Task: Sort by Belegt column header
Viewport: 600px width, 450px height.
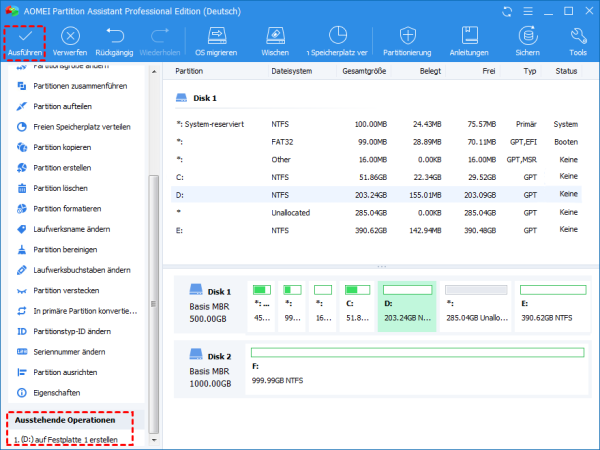Action: 430,71
